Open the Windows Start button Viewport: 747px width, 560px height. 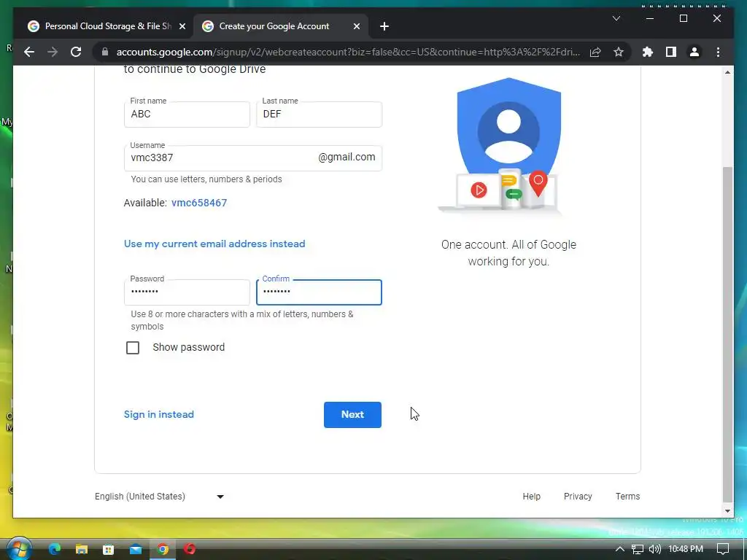(x=20, y=549)
